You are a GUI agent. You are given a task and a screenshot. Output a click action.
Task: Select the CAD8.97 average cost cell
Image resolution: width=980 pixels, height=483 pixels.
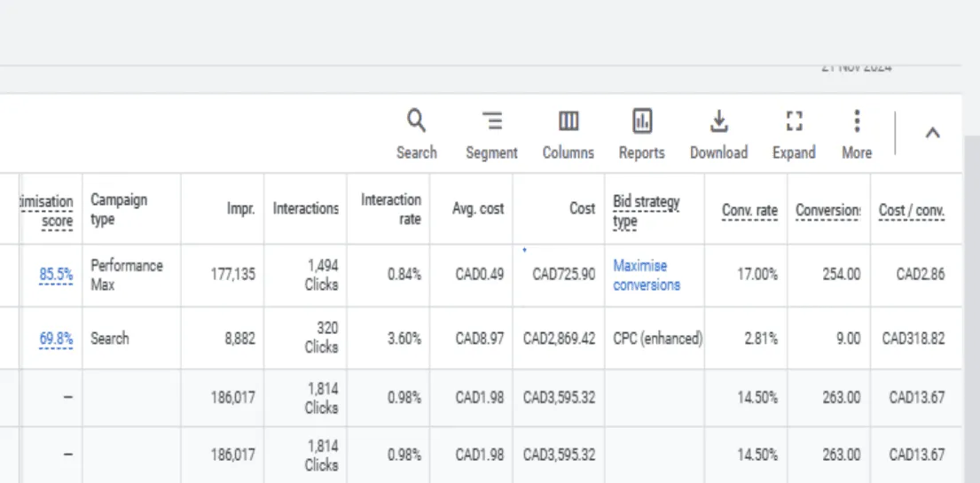(x=471, y=338)
